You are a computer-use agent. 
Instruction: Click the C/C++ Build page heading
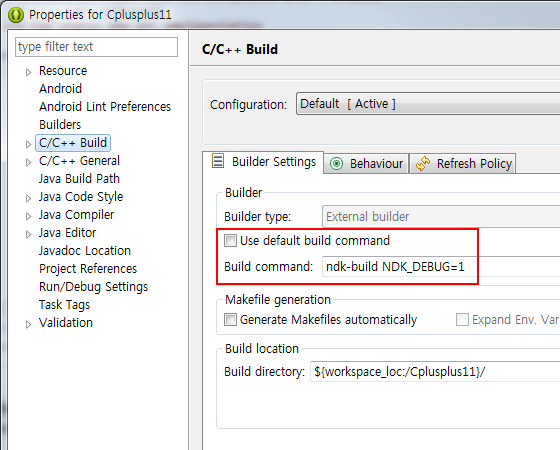tap(240, 49)
